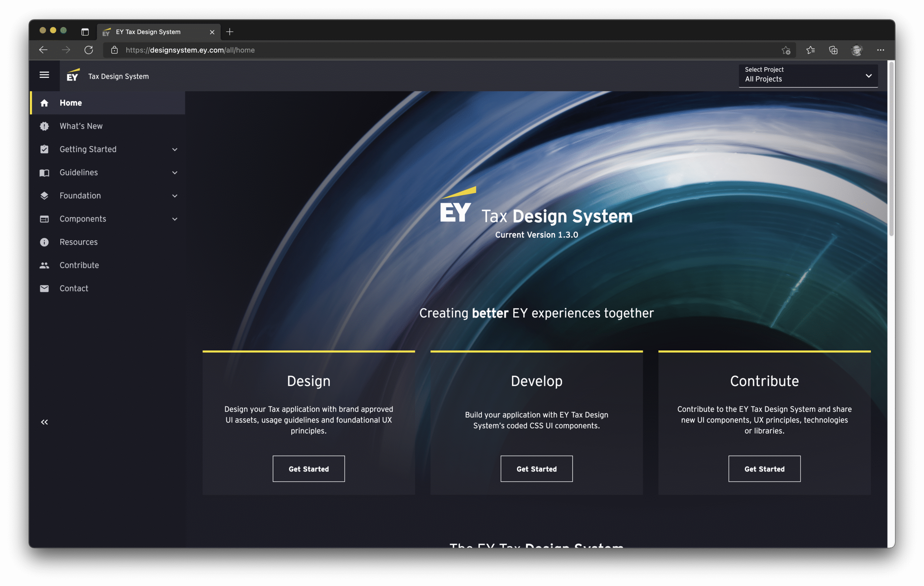Select the Home menu item

coord(71,103)
